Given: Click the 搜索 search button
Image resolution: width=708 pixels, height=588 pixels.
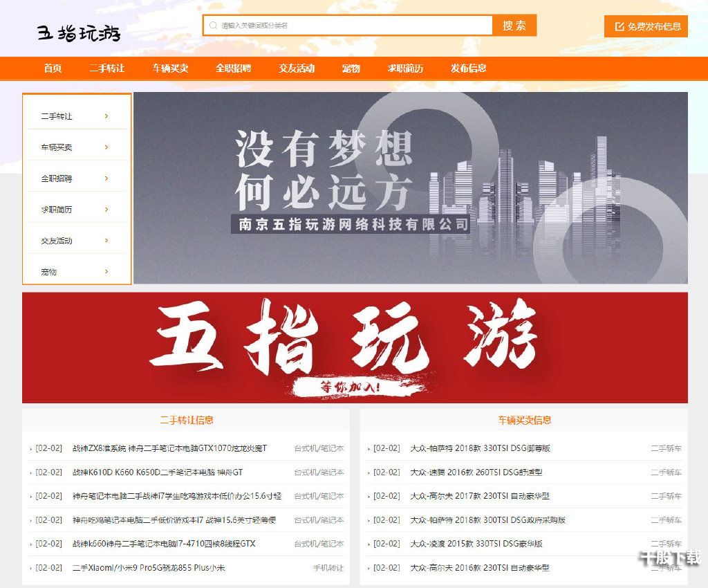Looking at the screenshot, I should (516, 25).
